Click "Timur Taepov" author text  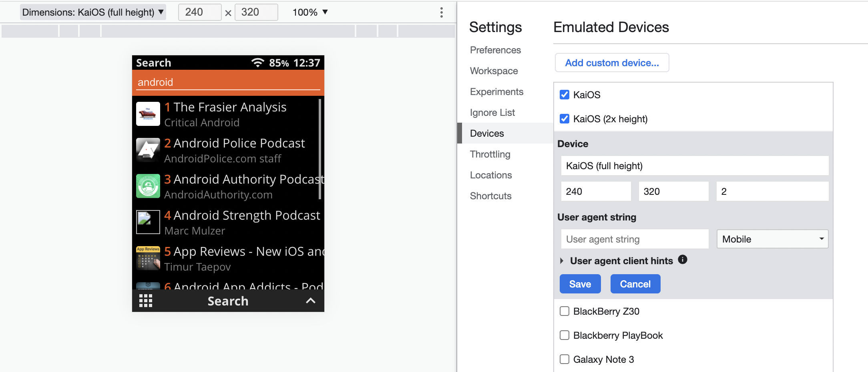coord(197,267)
